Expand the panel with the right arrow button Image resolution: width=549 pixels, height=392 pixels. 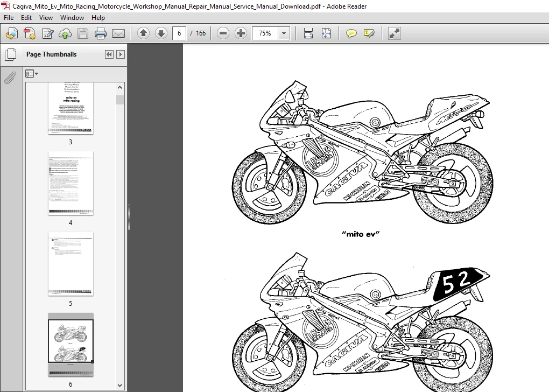click(121, 54)
